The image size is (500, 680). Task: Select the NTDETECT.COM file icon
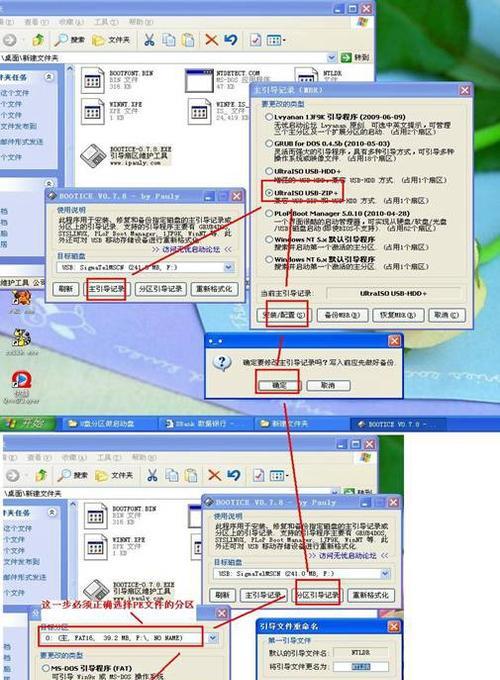(x=199, y=80)
